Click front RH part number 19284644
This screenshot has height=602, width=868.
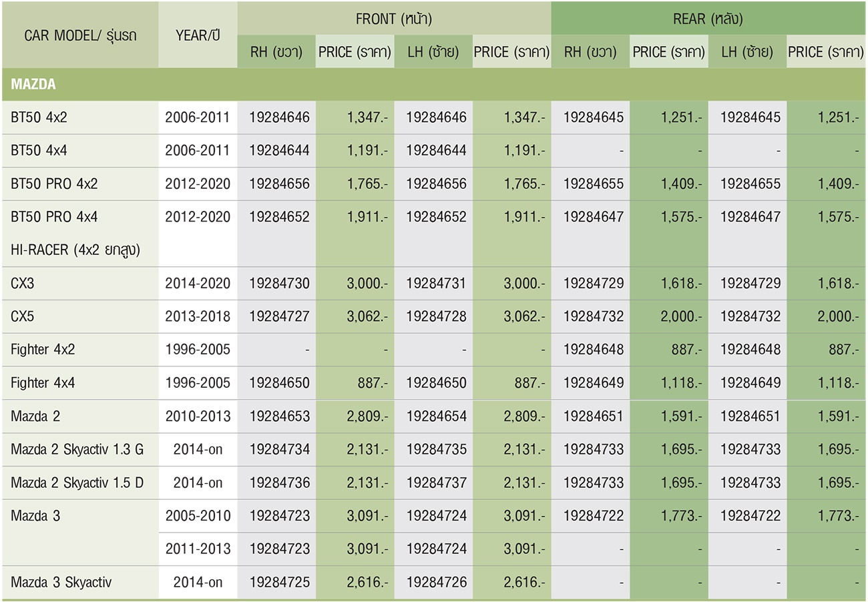[x=280, y=151]
